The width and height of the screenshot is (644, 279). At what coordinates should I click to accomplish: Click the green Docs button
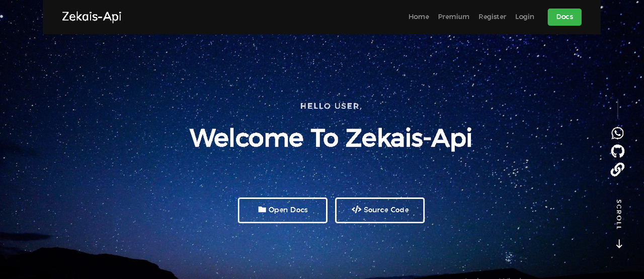point(565,17)
